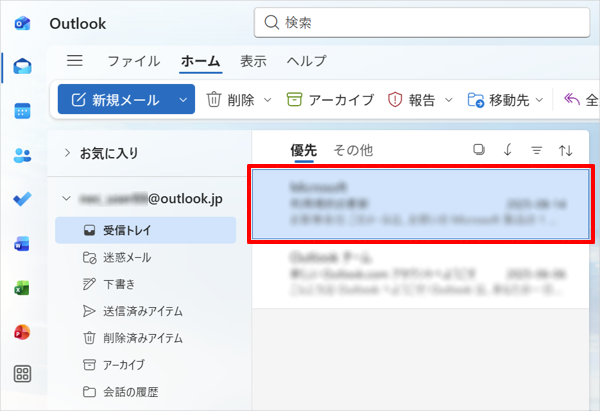The width and height of the screenshot is (600, 411).
Task: Open the 新規メール dropdown arrow
Action: point(183,100)
